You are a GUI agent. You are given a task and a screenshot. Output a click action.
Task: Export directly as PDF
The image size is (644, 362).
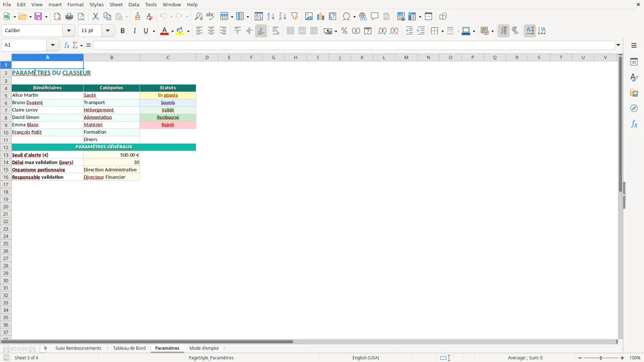57,17
